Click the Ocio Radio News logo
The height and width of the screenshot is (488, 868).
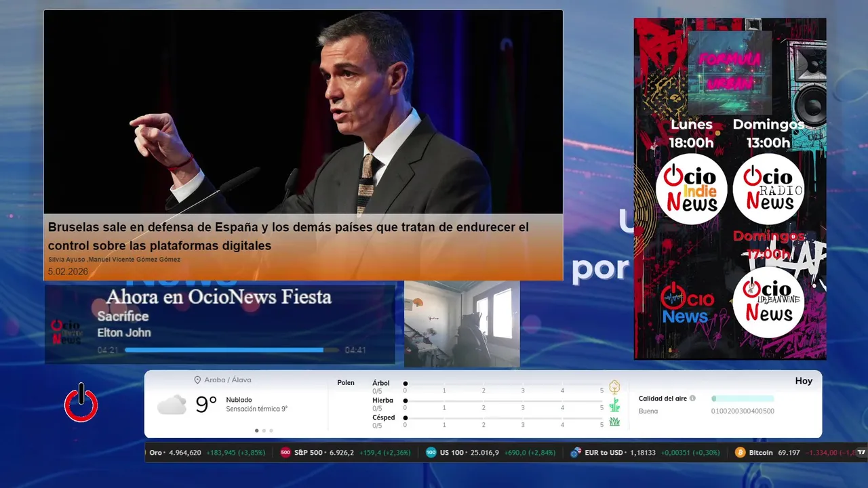click(768, 188)
